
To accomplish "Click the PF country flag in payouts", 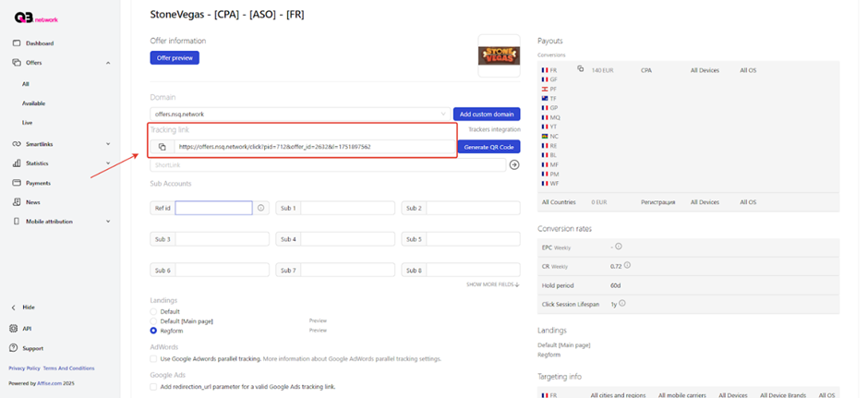I will [545, 90].
